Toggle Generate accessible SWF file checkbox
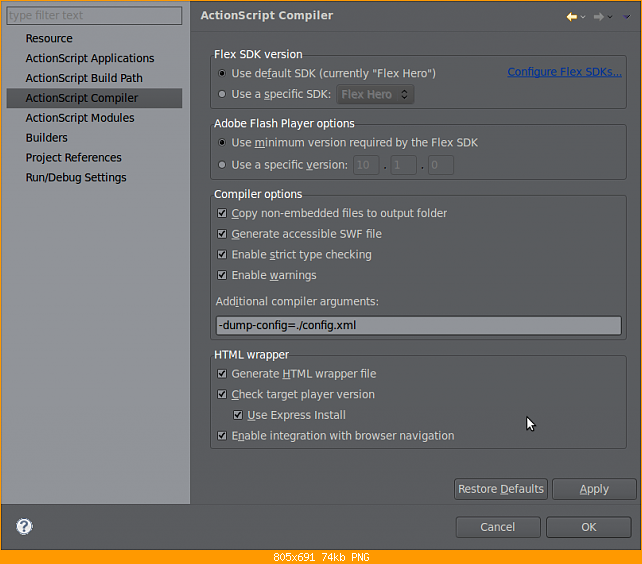Image resolution: width=642 pixels, height=564 pixels. [x=222, y=234]
